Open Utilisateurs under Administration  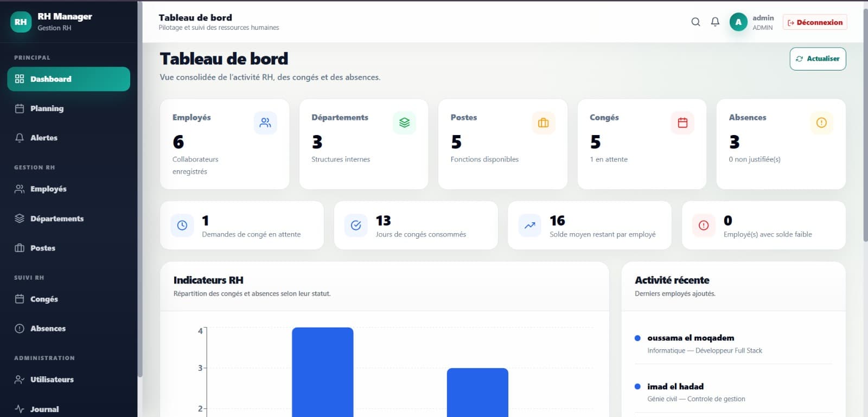click(x=69, y=380)
